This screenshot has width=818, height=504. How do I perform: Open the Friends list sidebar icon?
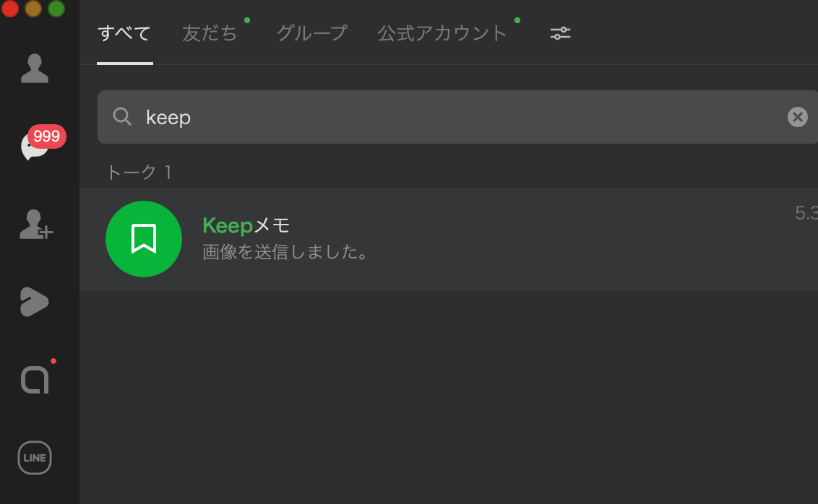34,68
